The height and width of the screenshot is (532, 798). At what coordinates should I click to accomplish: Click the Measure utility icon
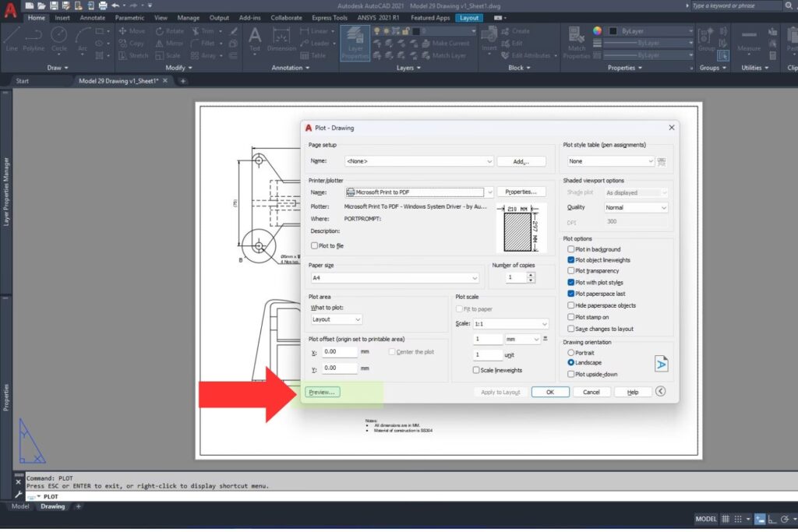pos(749,40)
